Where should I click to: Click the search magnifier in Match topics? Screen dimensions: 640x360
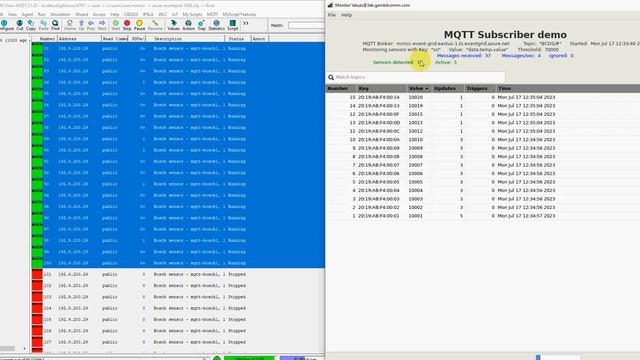(331, 77)
